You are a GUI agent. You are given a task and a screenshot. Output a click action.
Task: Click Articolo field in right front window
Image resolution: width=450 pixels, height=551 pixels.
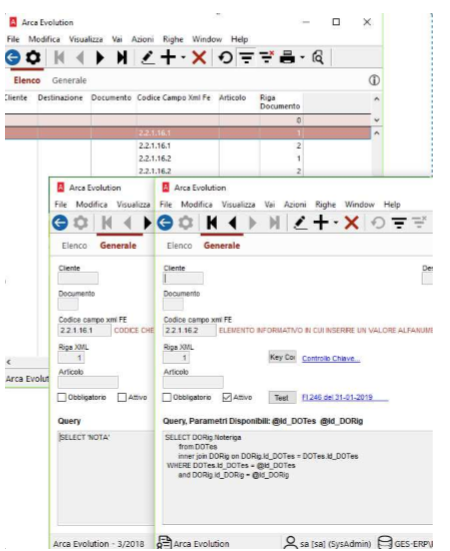(193, 382)
